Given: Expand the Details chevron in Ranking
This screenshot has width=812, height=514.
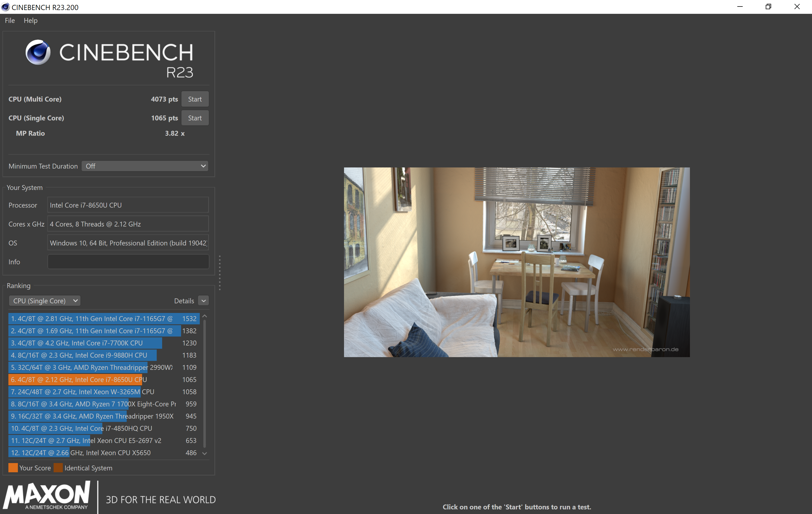Looking at the screenshot, I should pyautogui.click(x=203, y=301).
